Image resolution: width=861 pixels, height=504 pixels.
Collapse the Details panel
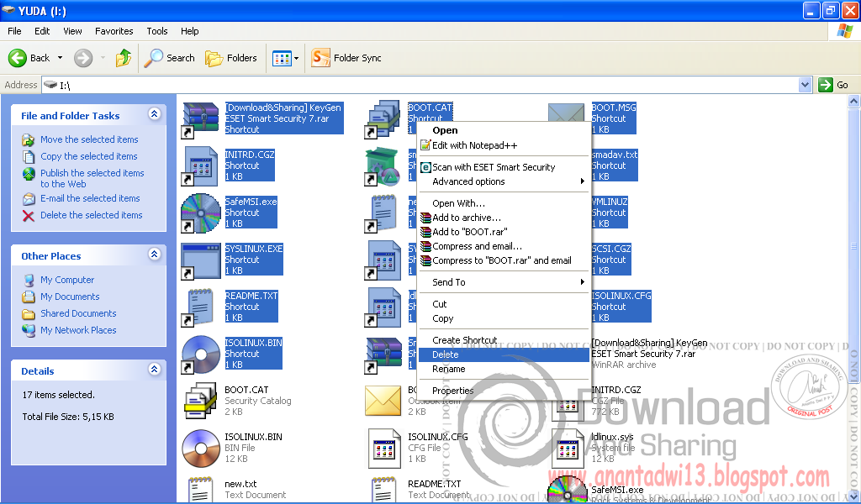pyautogui.click(x=154, y=370)
